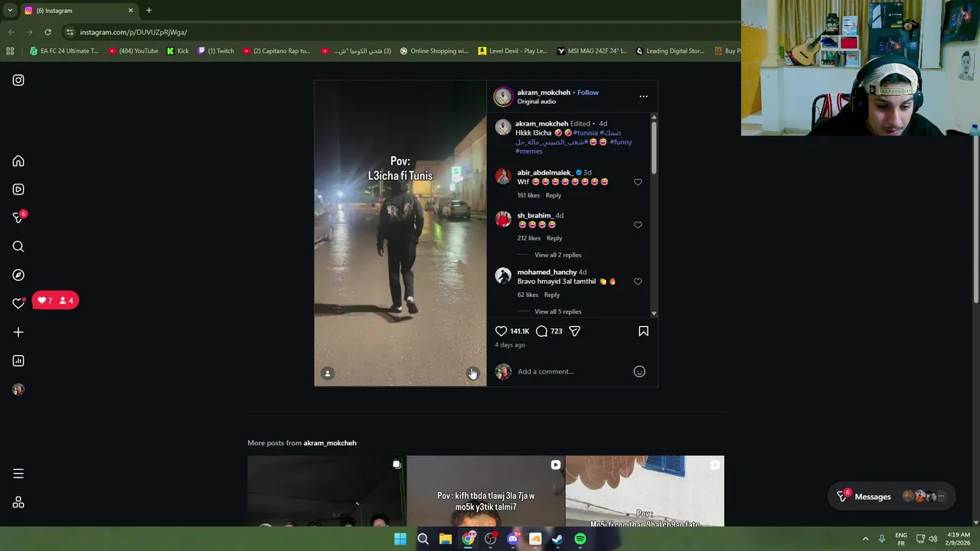Open (484) YouTube bookmark

coord(133,51)
